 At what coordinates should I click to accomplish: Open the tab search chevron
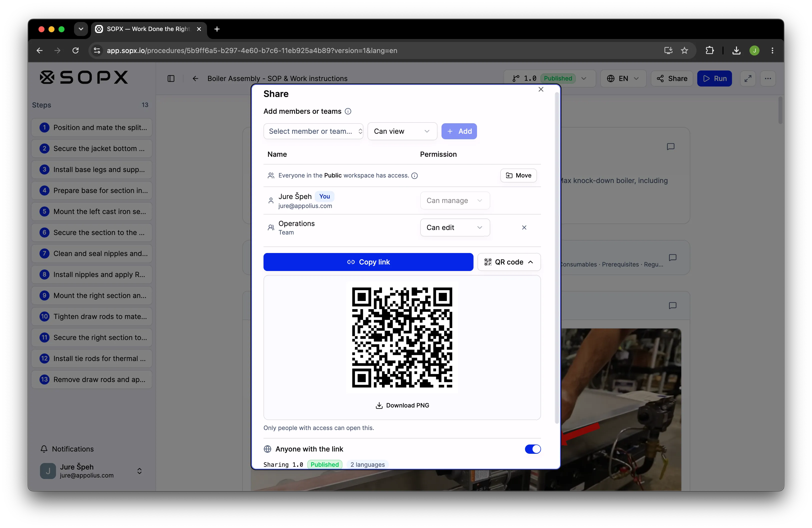tap(81, 29)
